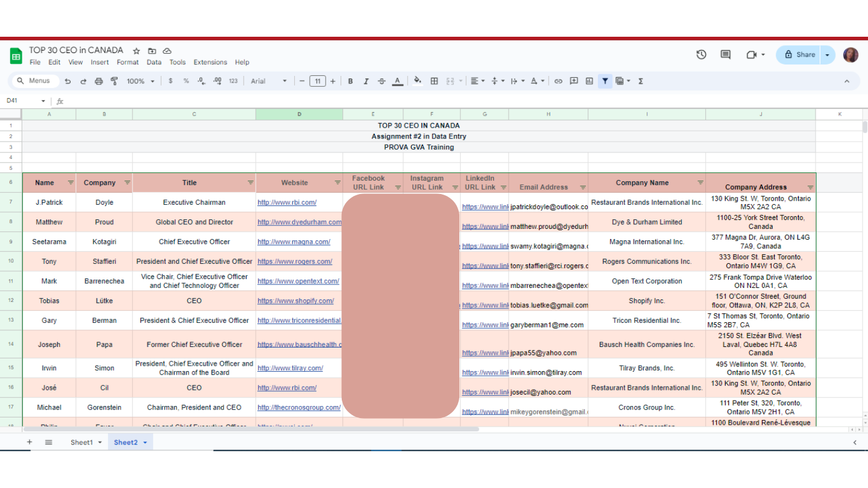This screenshot has width=868, height=488.
Task: Pick fill color bucket
Action: (x=418, y=81)
